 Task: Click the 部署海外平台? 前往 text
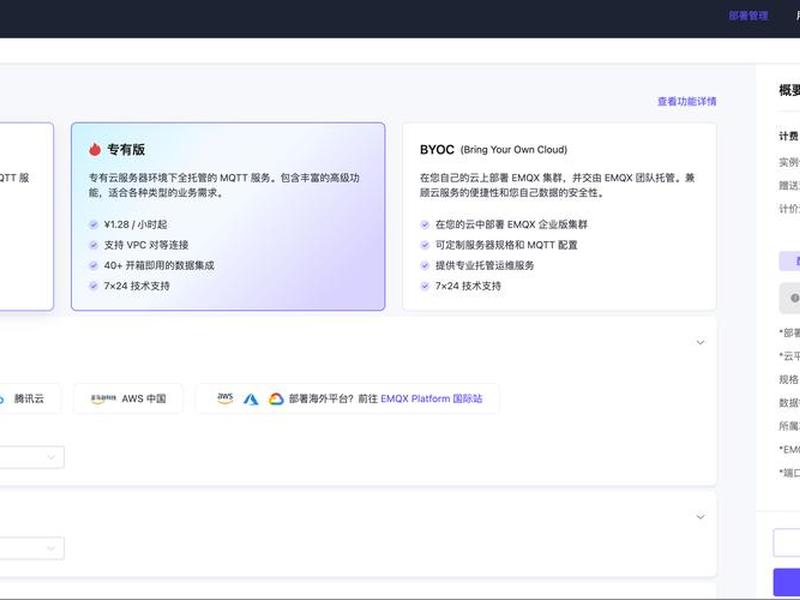coord(333,398)
